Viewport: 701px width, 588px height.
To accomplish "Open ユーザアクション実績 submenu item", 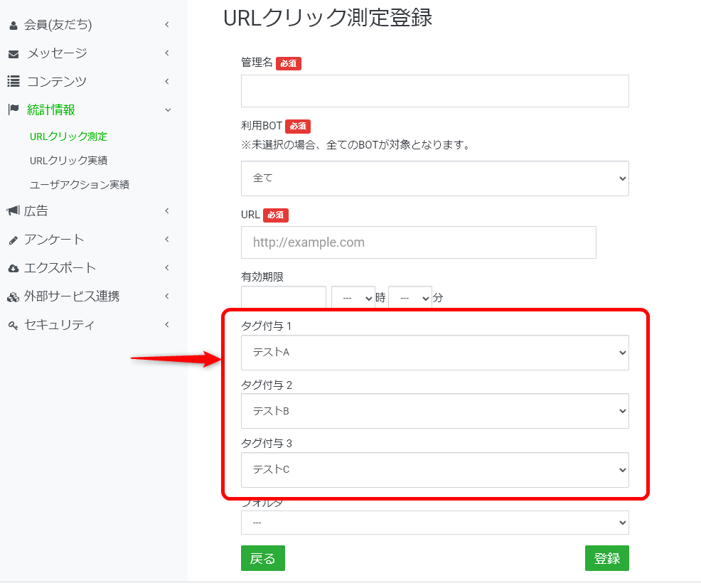I will coord(79,185).
